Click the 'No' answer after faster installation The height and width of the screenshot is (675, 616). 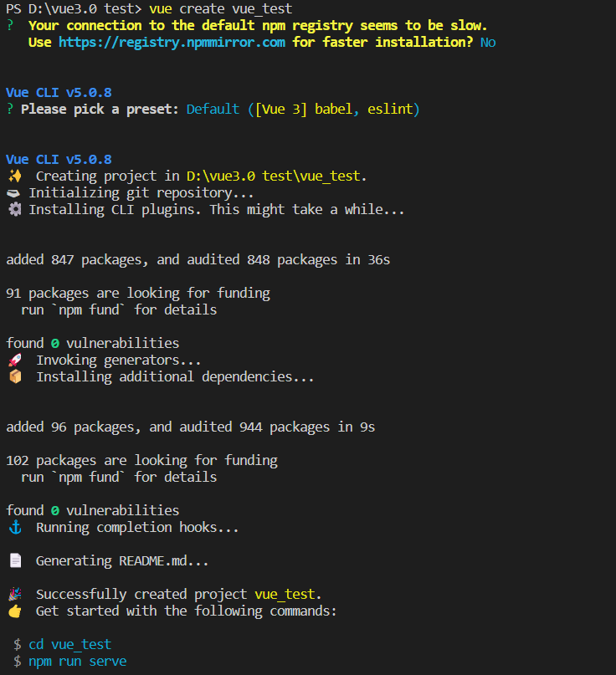[x=488, y=42]
